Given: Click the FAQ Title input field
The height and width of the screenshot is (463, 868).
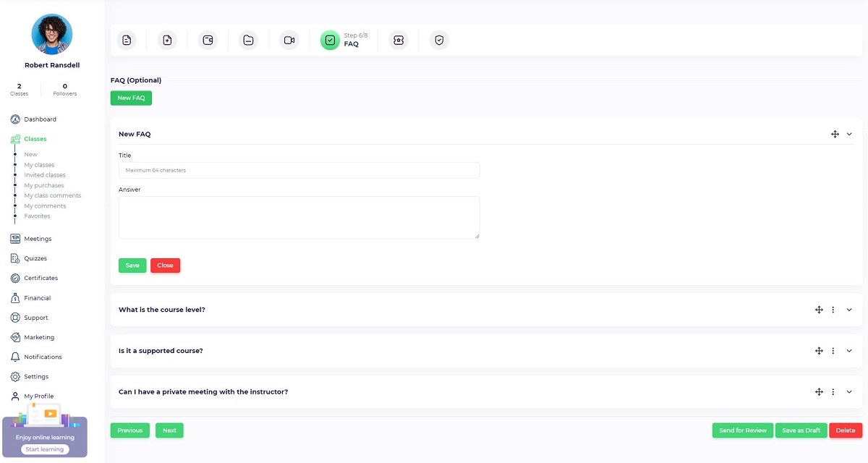Looking at the screenshot, I should click(x=299, y=170).
